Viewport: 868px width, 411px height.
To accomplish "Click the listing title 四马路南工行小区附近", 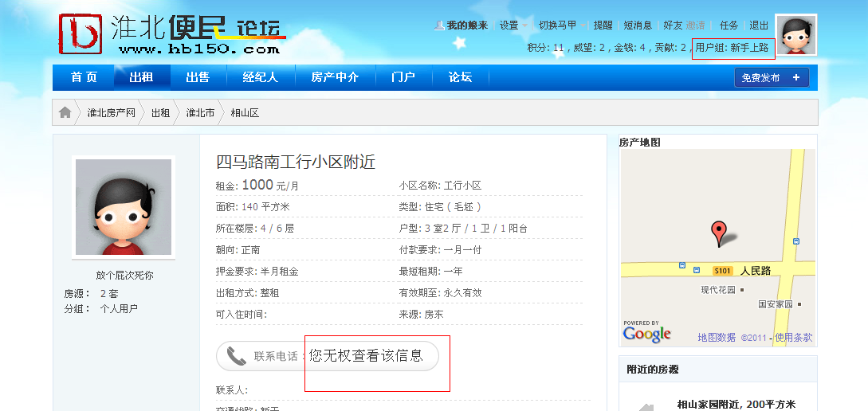I will [x=296, y=162].
